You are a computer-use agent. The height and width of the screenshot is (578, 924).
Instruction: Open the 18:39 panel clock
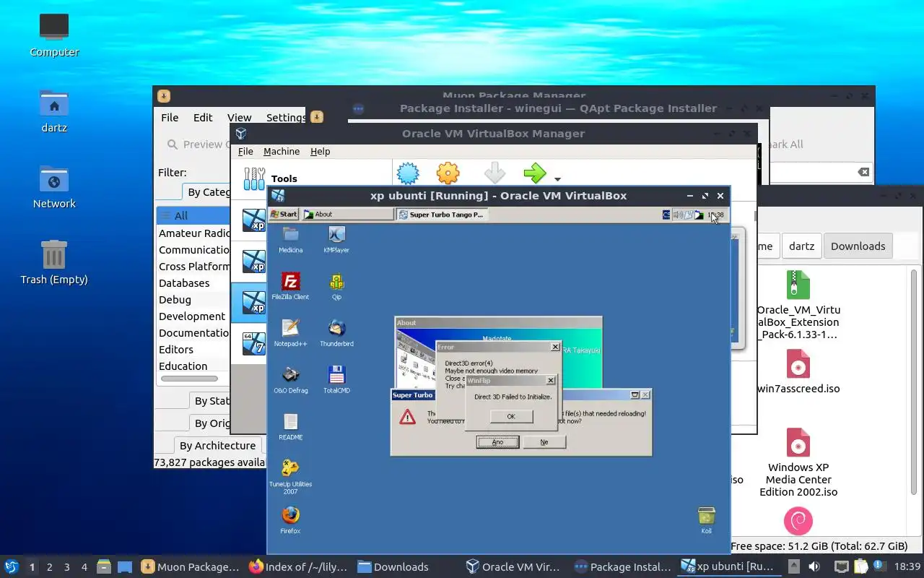[x=907, y=567]
